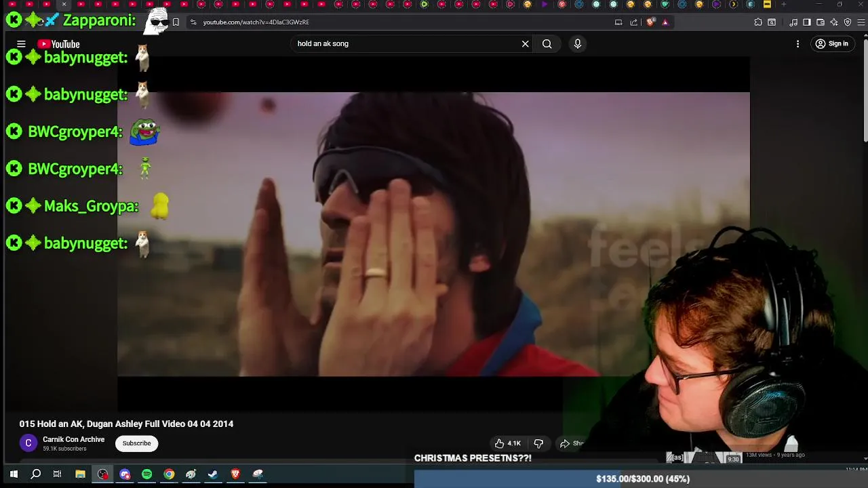Click the share page icon in address bar

pos(634,22)
